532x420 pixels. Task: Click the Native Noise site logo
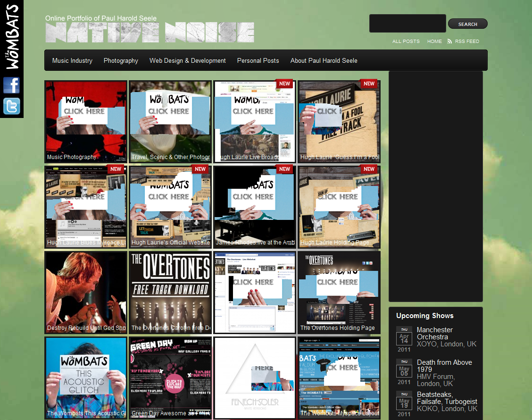[150, 33]
